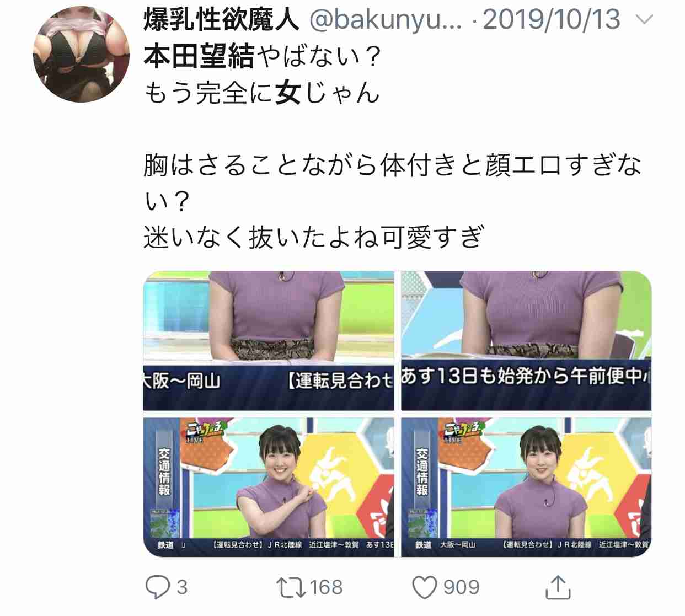Select bold keyword 本田望結 in tweet
Image resolution: width=685 pixels, height=616 pixels.
(199, 56)
